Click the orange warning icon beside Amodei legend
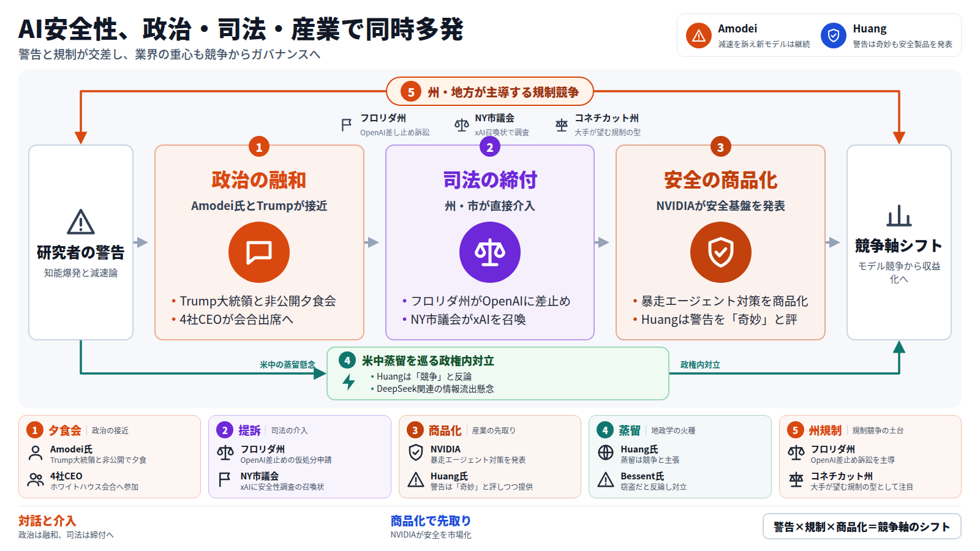This screenshot has width=980, height=551. tap(698, 36)
